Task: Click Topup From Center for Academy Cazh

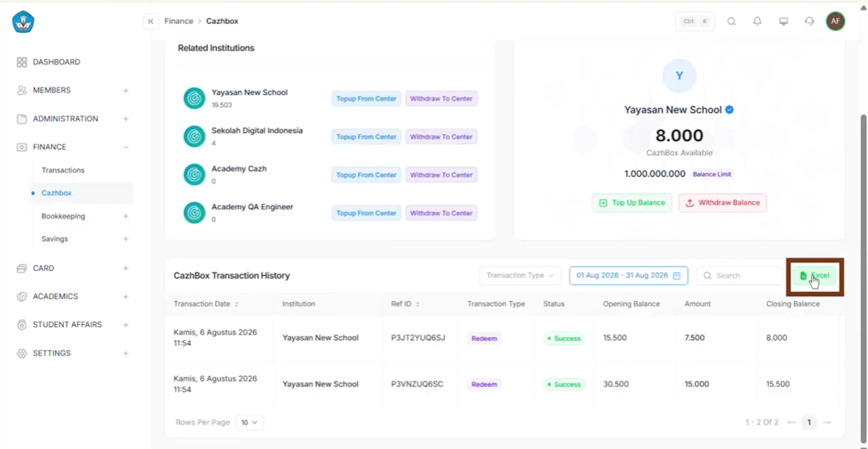Action: coord(366,175)
